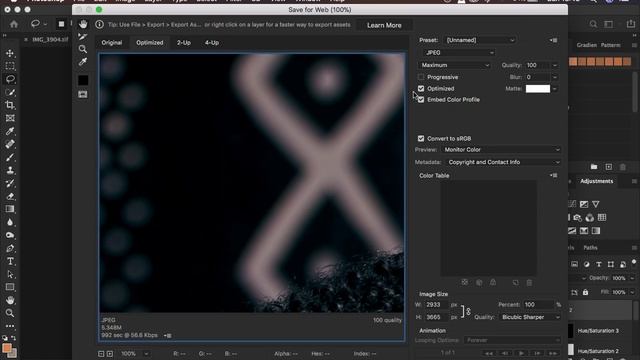Select the Path Selection tool
Viewport: 640px width, 360px height.
click(x=10, y=274)
